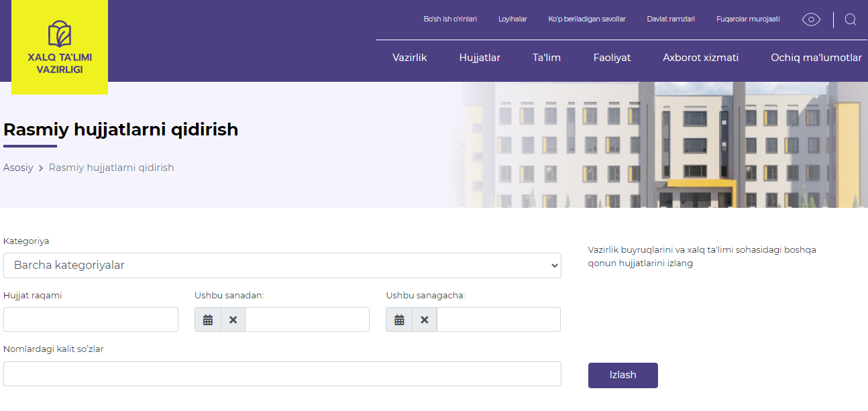Focus the Nomlardagi kalit so'zlar field

[x=282, y=374]
